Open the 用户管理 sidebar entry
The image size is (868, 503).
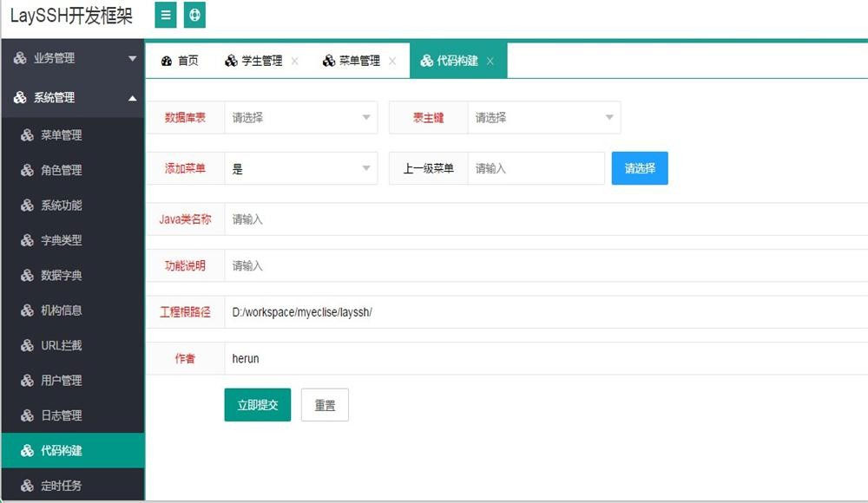coord(62,380)
